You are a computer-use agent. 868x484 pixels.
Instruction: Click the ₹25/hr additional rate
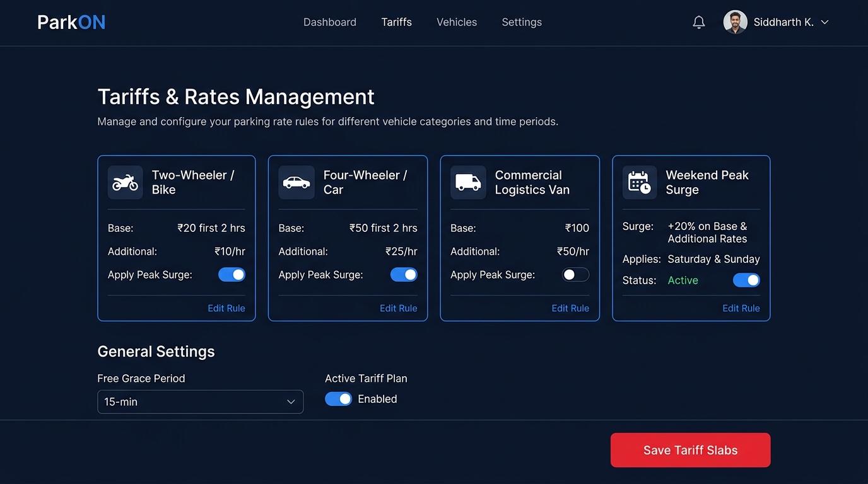point(401,251)
